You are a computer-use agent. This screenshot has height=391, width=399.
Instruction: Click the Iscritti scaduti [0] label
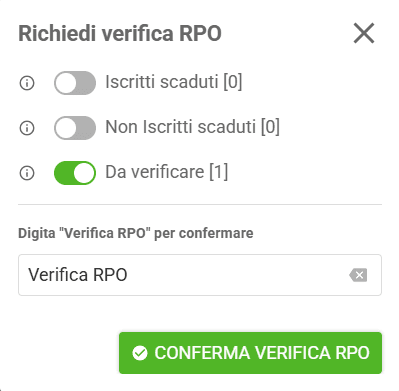pyautogui.click(x=174, y=82)
